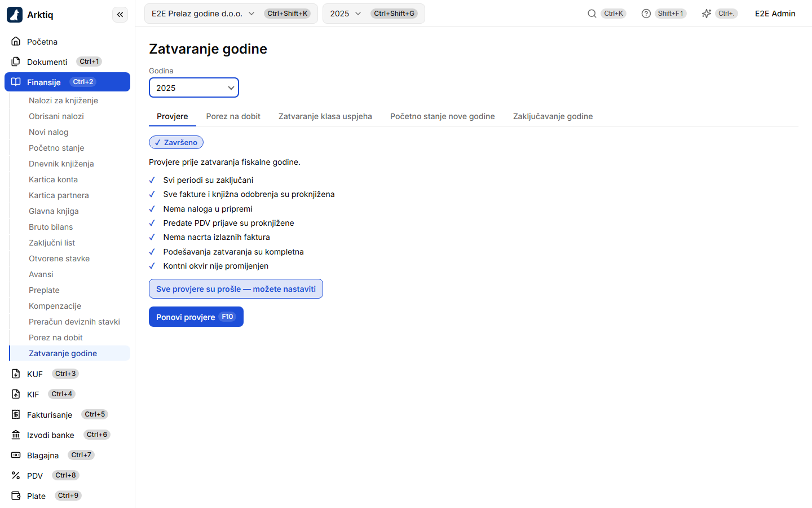The image size is (812, 508).
Task: Open Fakturisanje invoicing icon
Action: point(16,414)
